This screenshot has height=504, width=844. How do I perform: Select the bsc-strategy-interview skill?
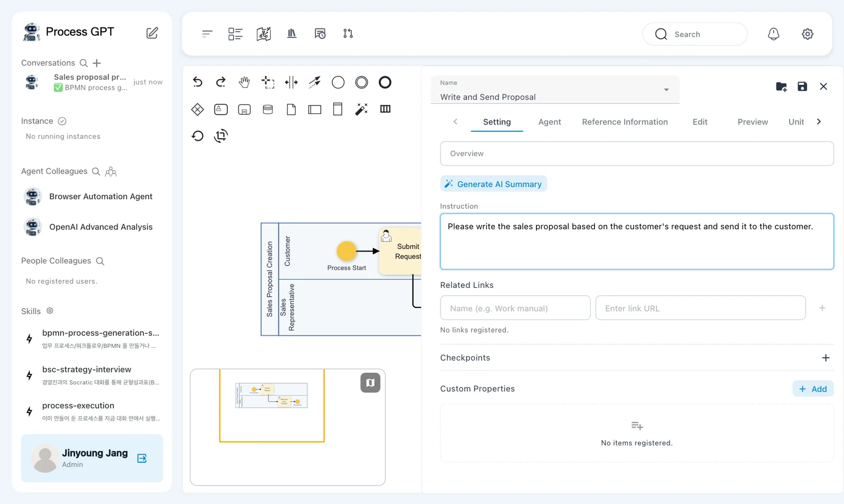tap(92, 375)
